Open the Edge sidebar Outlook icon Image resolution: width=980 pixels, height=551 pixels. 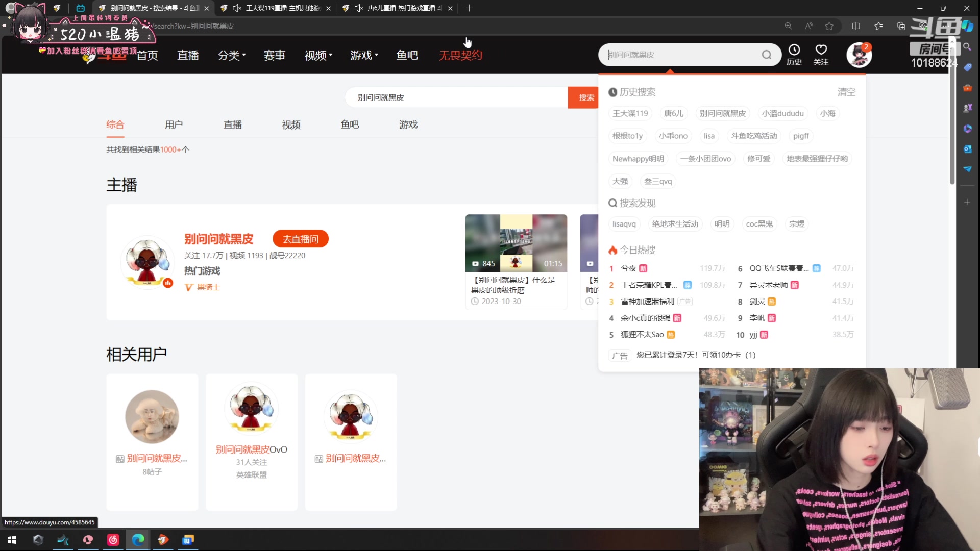point(967,149)
